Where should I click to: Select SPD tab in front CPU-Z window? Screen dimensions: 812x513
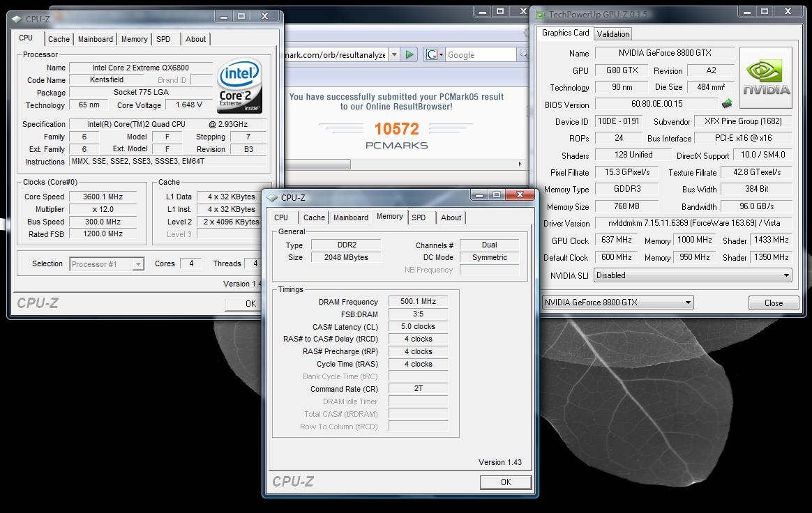[419, 217]
